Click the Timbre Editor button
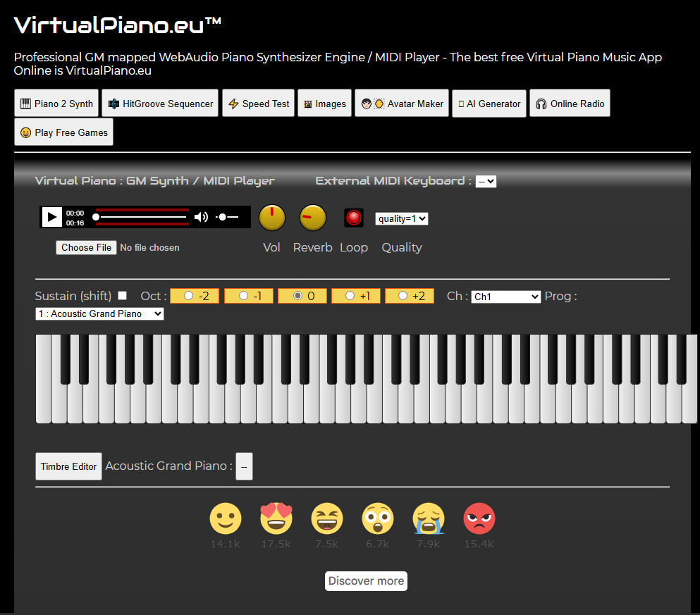This screenshot has width=700, height=615. pyautogui.click(x=68, y=466)
